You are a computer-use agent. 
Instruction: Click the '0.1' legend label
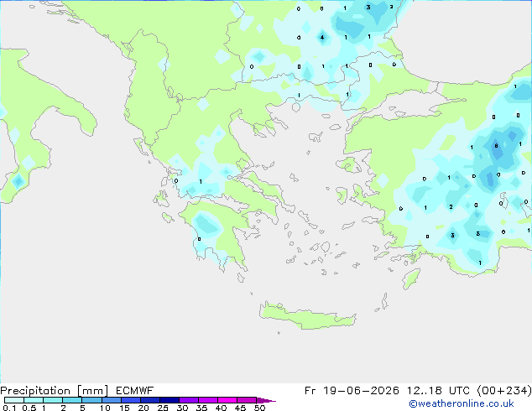(x=9, y=408)
